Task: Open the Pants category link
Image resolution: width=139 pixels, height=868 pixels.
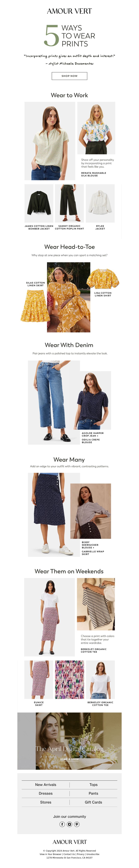Action: pyautogui.click(x=93, y=793)
